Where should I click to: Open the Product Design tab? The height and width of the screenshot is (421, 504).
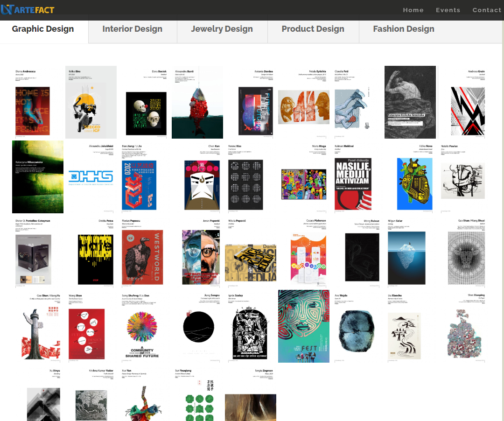[313, 29]
